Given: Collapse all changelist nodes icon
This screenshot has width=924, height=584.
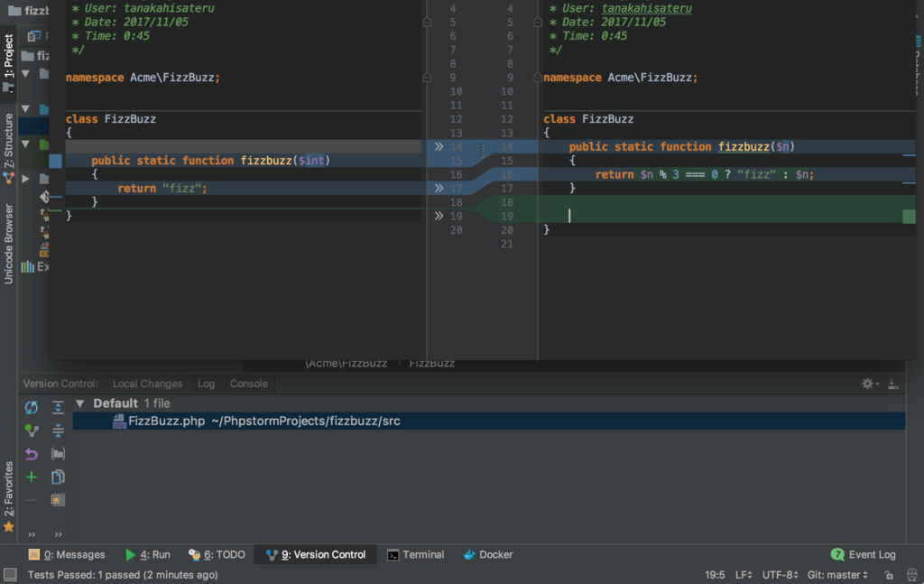Looking at the screenshot, I should (58, 431).
